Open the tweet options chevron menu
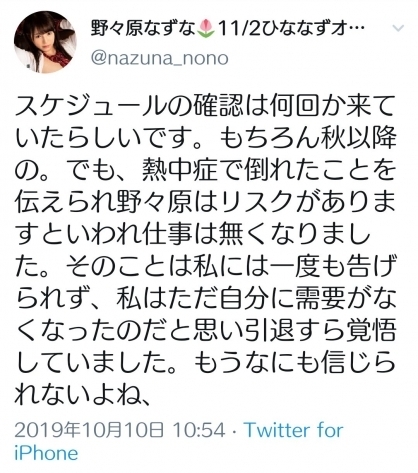This screenshot has width=418, height=473. pos(398,29)
